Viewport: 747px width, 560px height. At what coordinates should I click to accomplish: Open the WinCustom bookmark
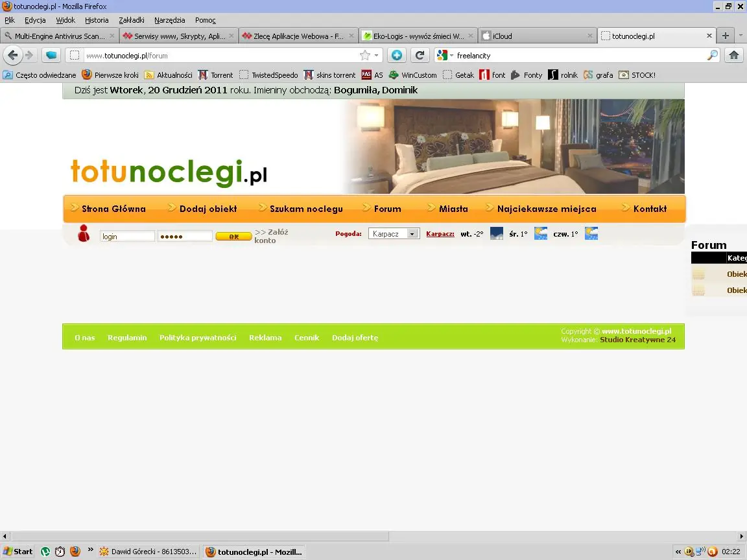pos(412,75)
